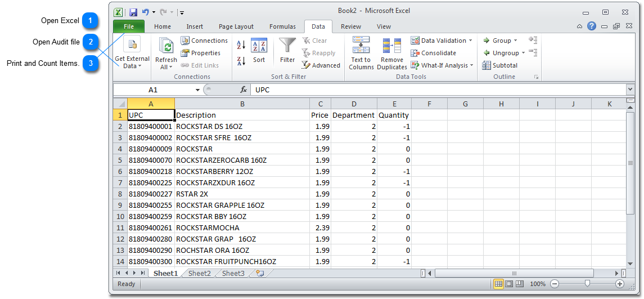This screenshot has width=644, height=299.
Task: Click the 100% zoom level
Action: pos(538,284)
